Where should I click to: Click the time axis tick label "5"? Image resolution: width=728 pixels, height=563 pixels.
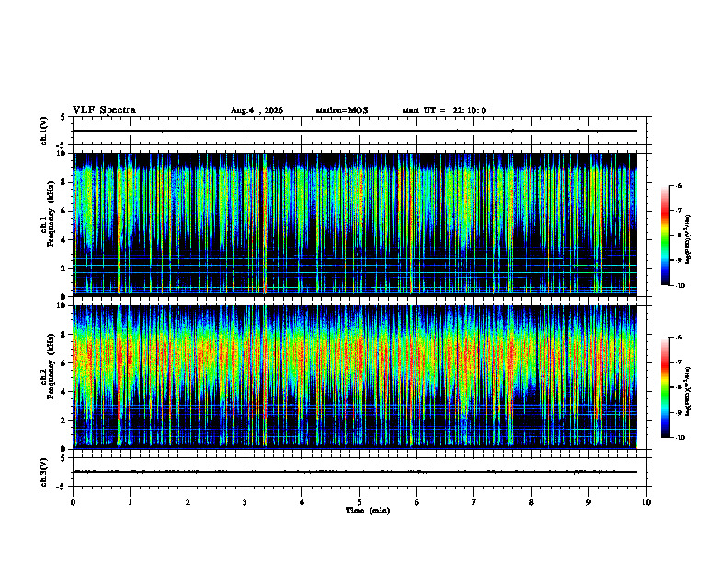point(359,502)
